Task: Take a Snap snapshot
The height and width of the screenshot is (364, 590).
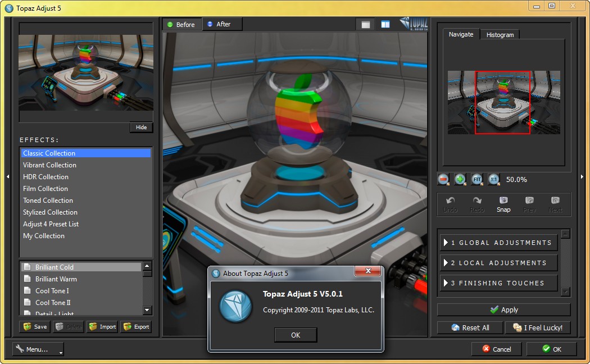Action: coord(503,204)
